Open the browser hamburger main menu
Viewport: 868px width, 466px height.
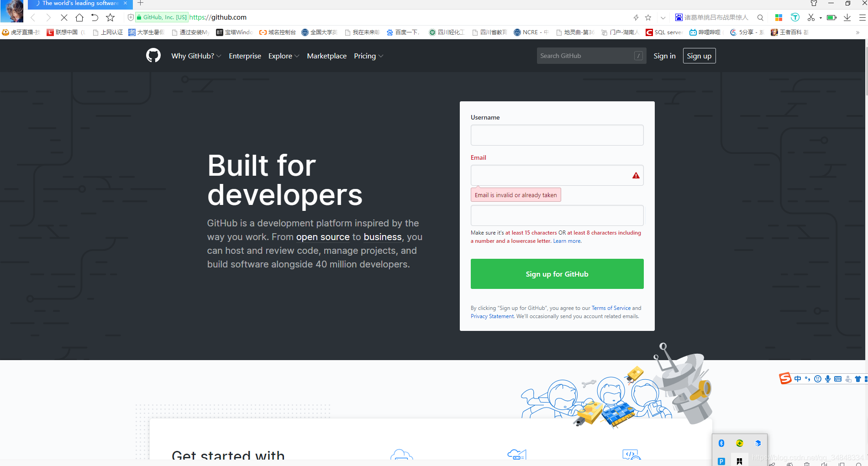tap(863, 17)
